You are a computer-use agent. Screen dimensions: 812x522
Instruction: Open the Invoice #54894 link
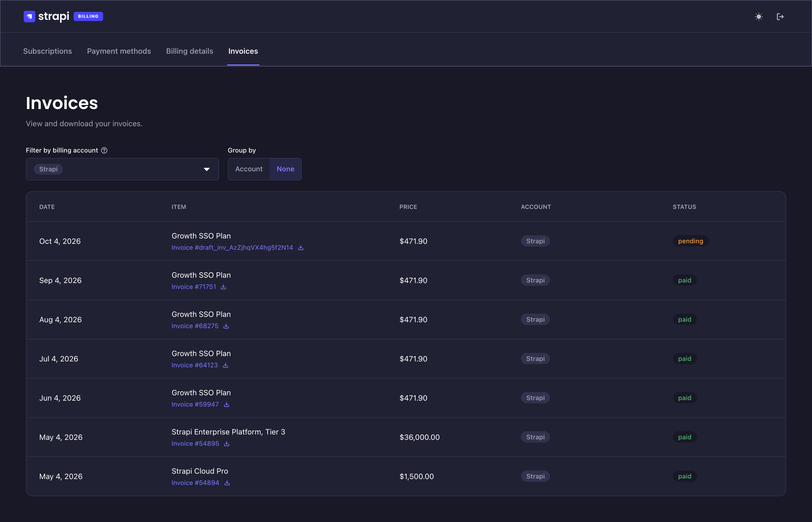tap(195, 483)
